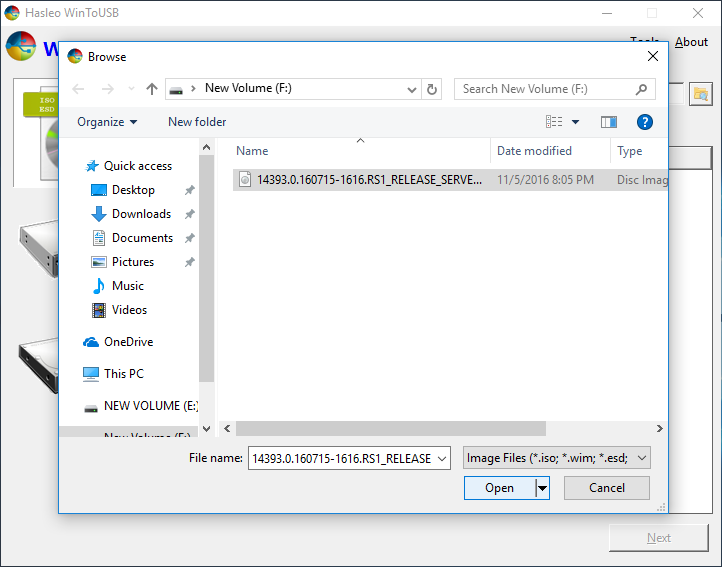Open the view options dropdown arrow
This screenshot has width=722, height=567.
tap(576, 122)
